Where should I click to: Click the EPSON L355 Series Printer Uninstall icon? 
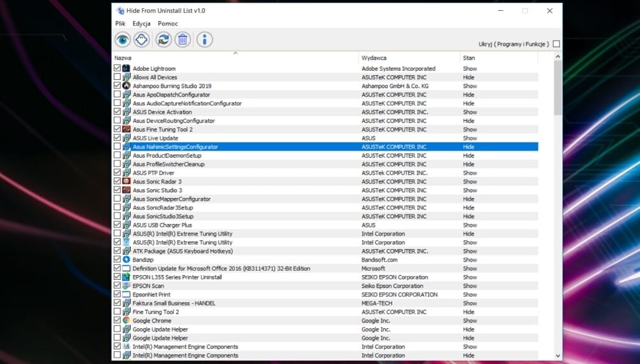126,277
